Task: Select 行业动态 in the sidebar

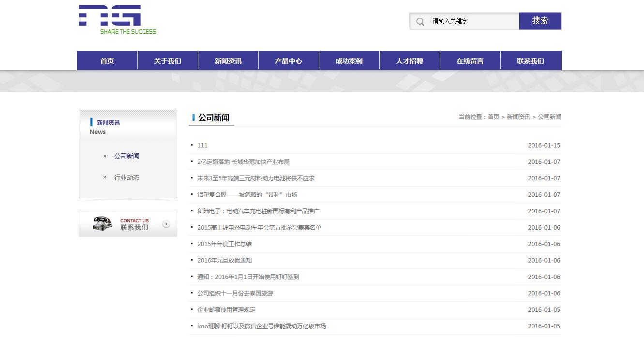Action: coord(127,177)
